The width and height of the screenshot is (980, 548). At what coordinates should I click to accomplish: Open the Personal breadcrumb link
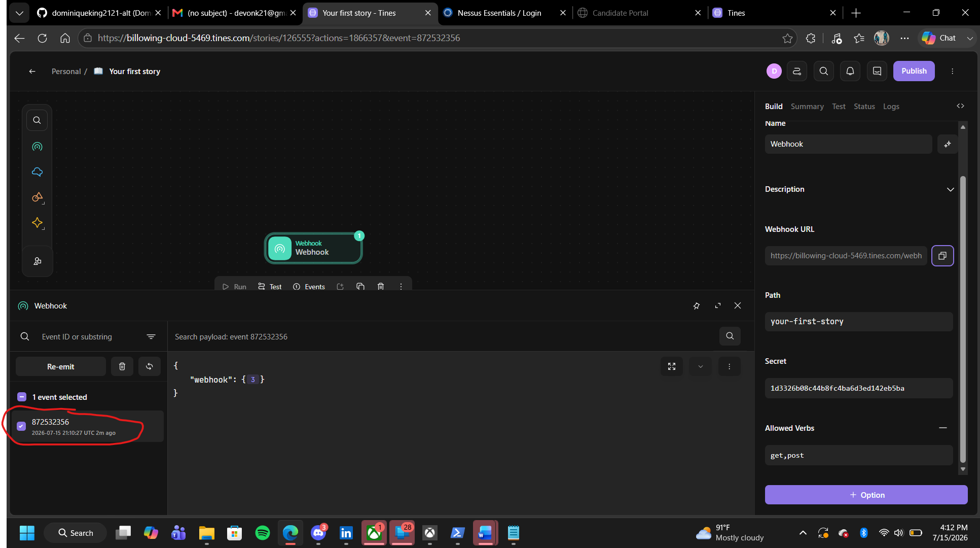[x=66, y=71]
